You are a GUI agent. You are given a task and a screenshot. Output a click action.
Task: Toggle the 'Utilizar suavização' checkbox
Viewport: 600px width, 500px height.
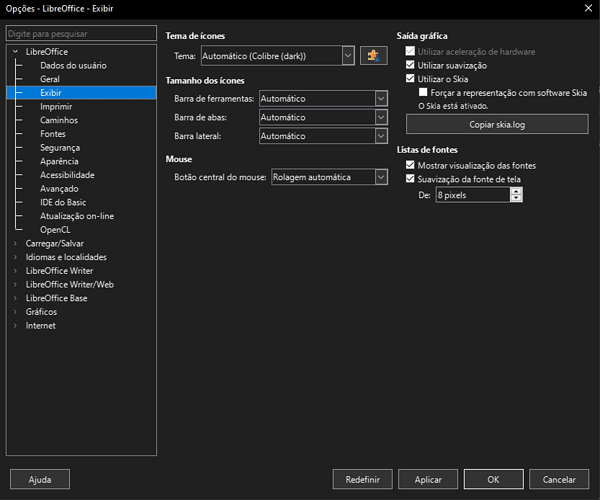point(410,65)
